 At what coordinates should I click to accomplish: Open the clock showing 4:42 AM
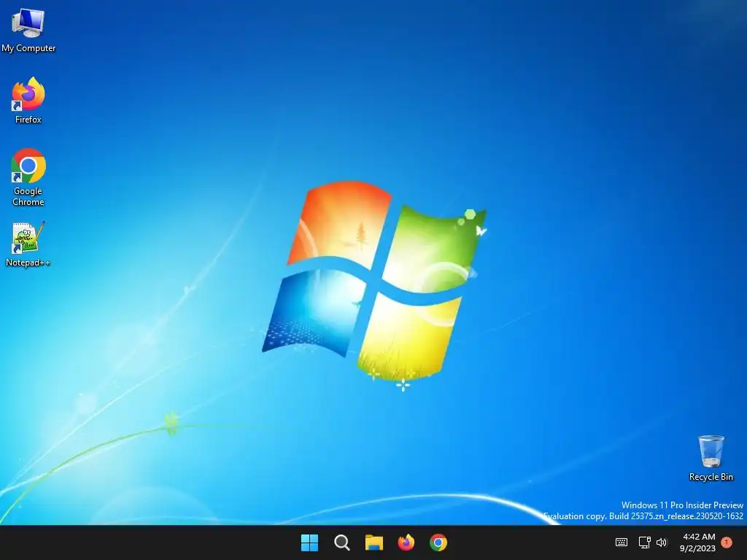698,542
